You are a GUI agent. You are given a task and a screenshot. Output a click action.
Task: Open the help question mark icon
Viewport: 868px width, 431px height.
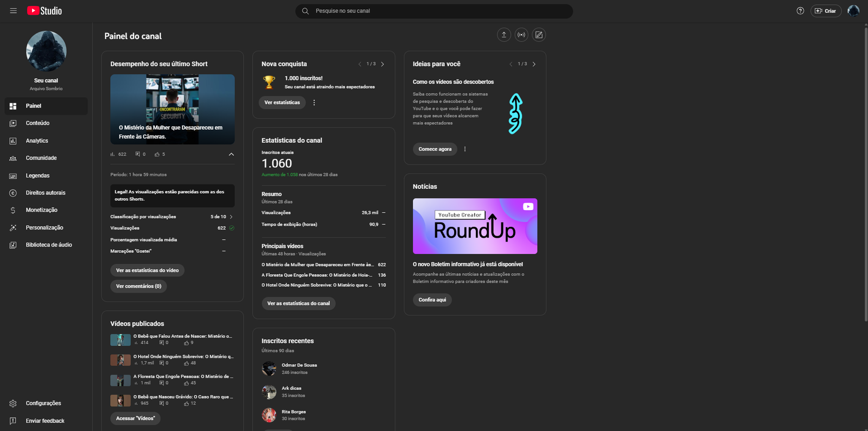pos(800,11)
